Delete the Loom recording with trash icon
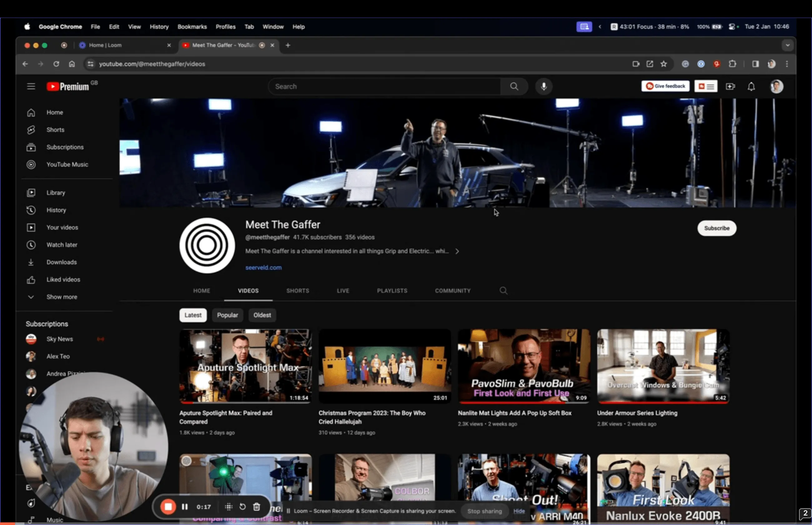The width and height of the screenshot is (812, 525). click(257, 507)
